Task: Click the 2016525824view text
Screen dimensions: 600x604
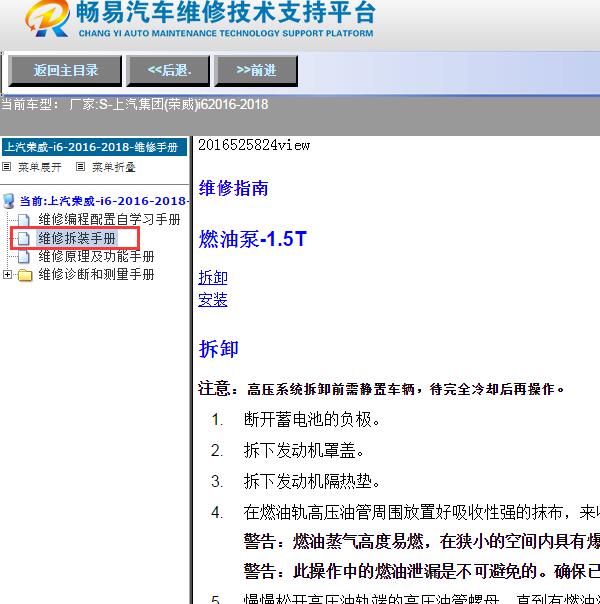Action: (x=254, y=145)
